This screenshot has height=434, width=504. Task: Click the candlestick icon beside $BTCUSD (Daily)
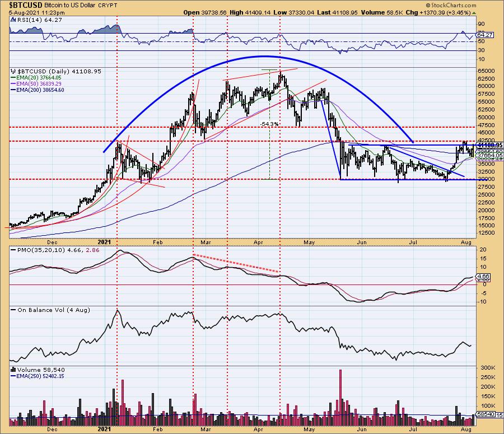click(13, 71)
